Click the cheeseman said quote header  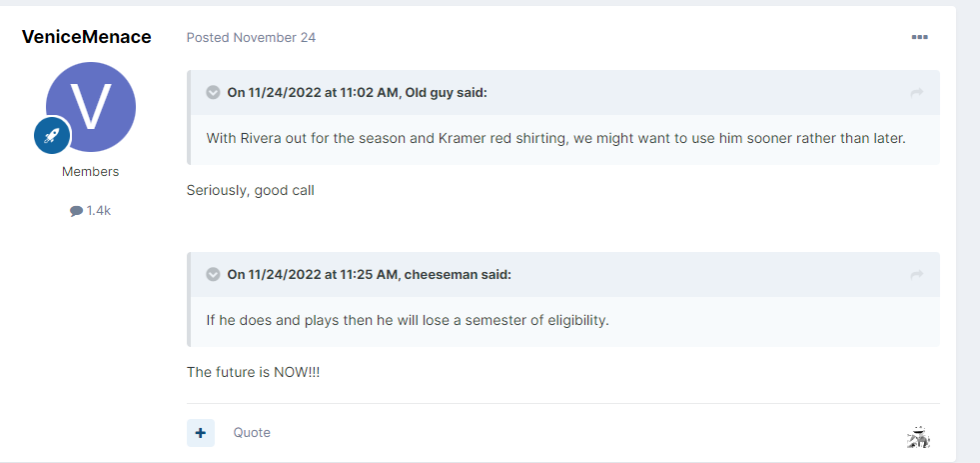point(369,275)
